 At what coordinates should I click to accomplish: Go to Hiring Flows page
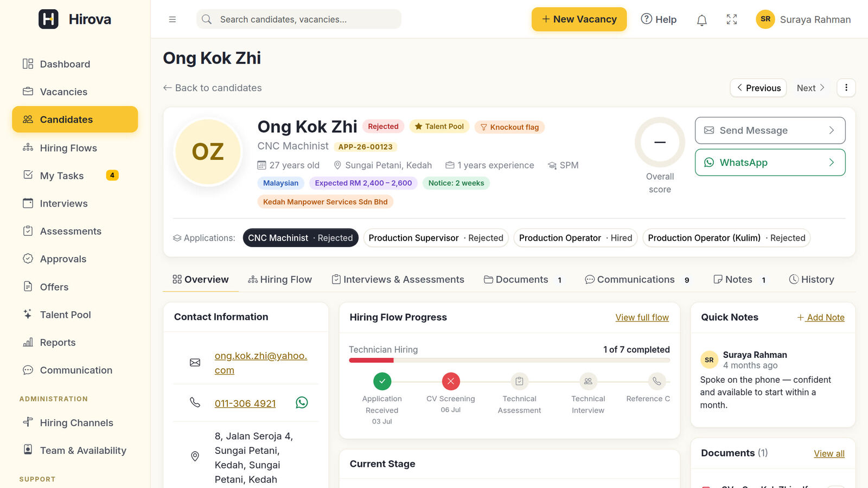(75, 148)
